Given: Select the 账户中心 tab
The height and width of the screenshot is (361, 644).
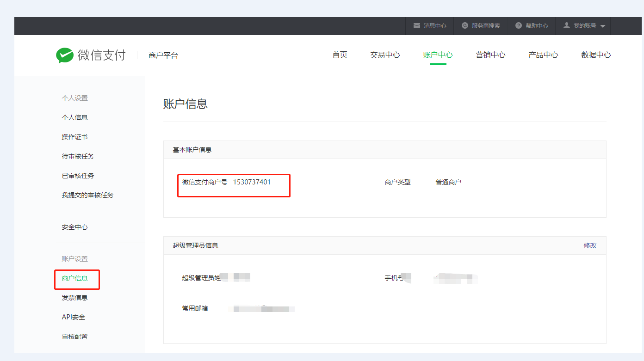Looking at the screenshot, I should [x=438, y=55].
